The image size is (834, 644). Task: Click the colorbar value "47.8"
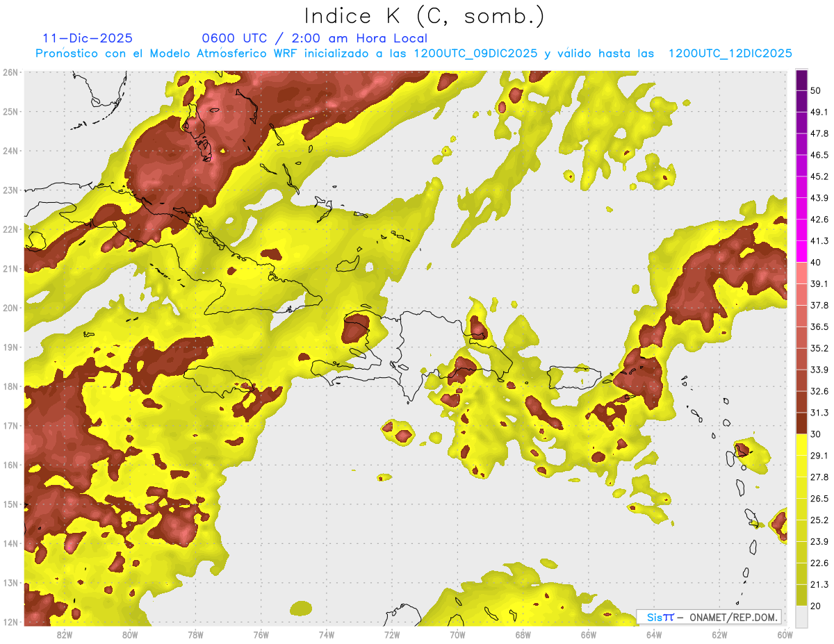coord(819,133)
